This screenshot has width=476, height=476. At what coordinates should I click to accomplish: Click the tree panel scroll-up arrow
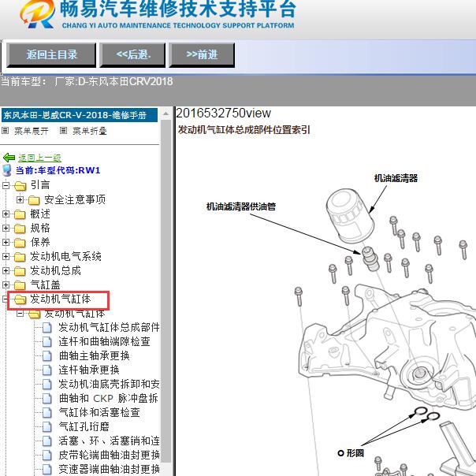[x=165, y=114]
